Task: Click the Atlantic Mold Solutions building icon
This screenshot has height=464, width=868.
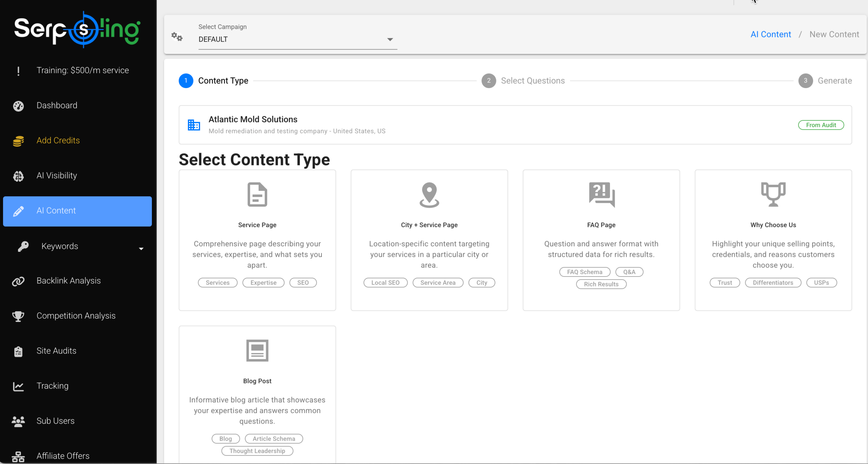Action: point(194,125)
